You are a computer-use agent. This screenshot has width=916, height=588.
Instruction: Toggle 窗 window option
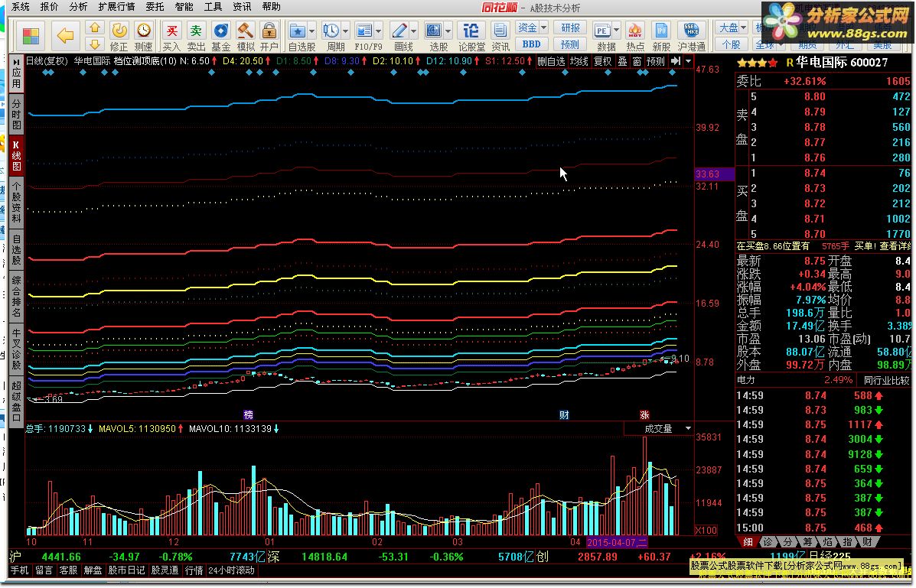pos(637,61)
